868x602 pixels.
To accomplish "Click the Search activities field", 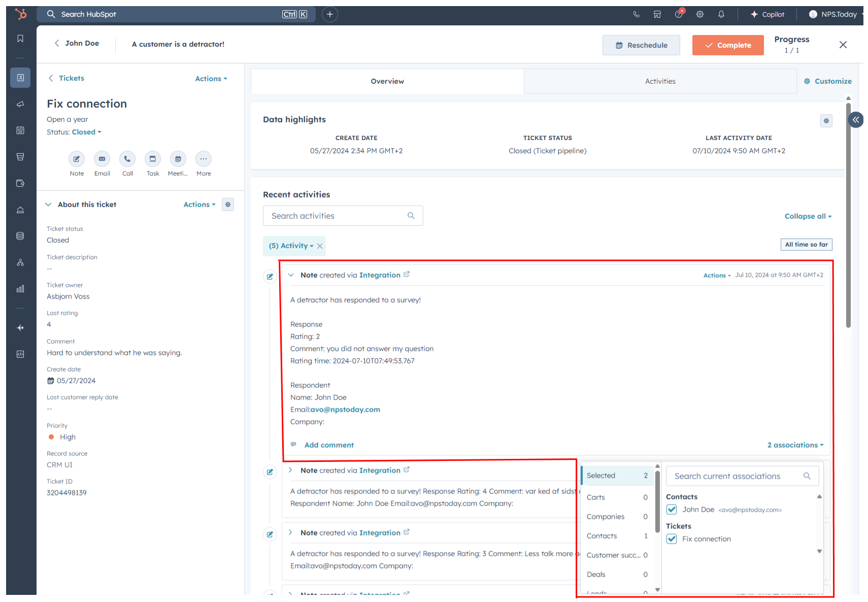I will (338, 216).
